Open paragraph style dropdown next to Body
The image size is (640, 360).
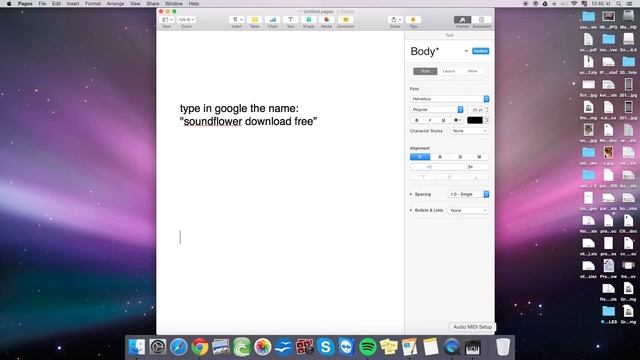click(x=466, y=51)
